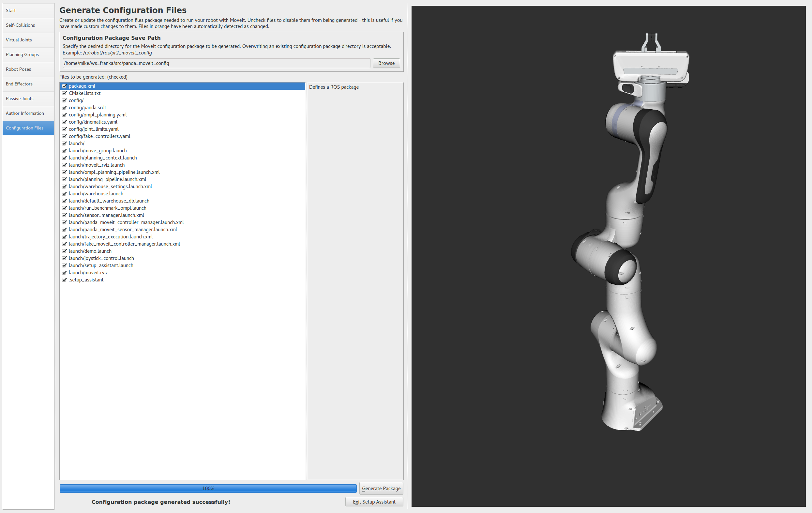Screen dimensions: 812x513
Task: Toggle the CMakeLists.txt checkbox
Action: click(64, 93)
